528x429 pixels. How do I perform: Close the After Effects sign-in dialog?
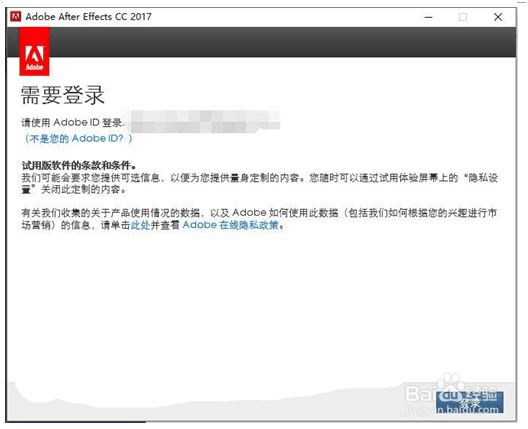(x=498, y=17)
